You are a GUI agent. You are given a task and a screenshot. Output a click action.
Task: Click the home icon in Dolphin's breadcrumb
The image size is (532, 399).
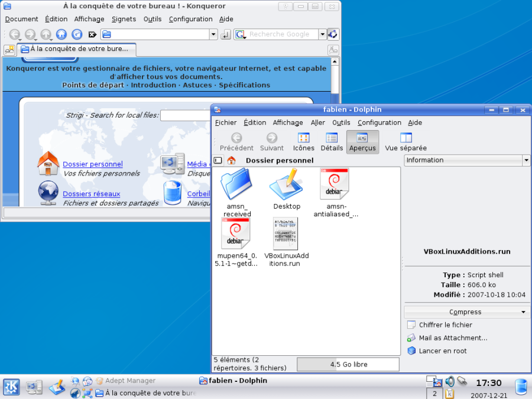pos(231,160)
